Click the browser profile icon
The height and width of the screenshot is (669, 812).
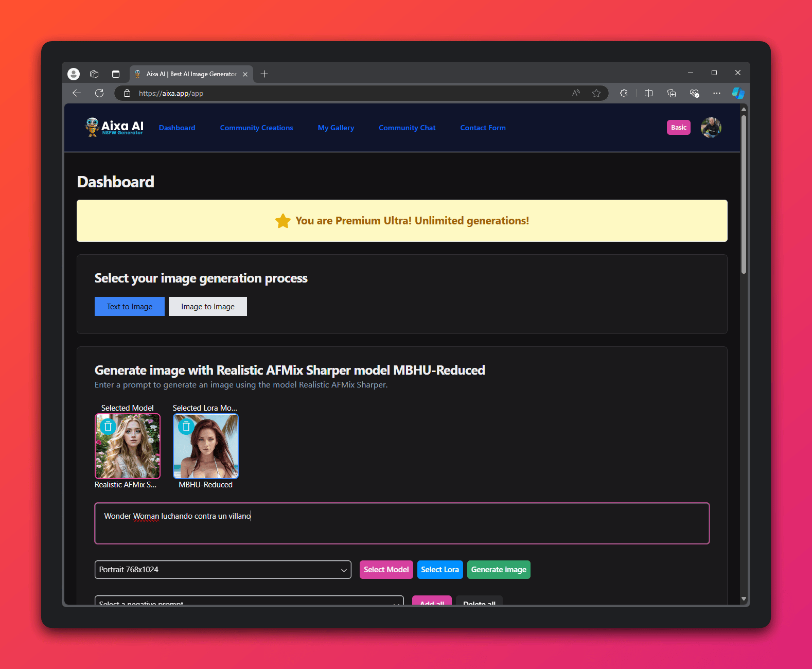(74, 74)
